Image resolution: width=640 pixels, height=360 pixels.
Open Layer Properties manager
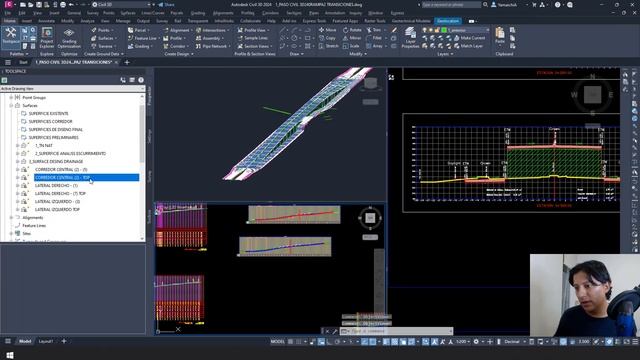[410, 38]
